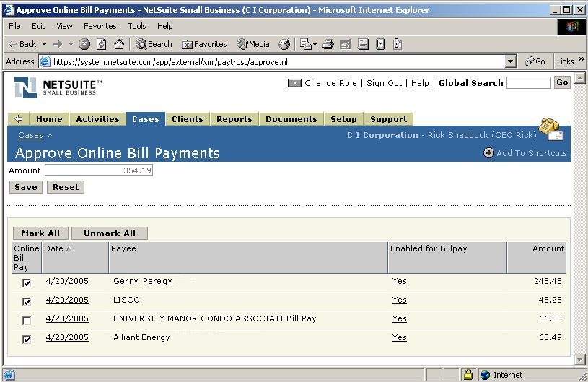Open the History icon in toolbar
588x382 pixels.
[284, 44]
